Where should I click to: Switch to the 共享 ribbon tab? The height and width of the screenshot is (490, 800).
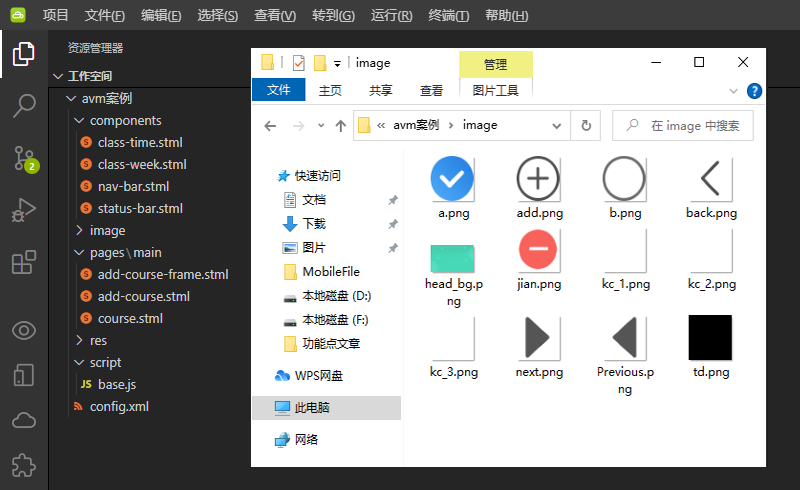[381, 90]
